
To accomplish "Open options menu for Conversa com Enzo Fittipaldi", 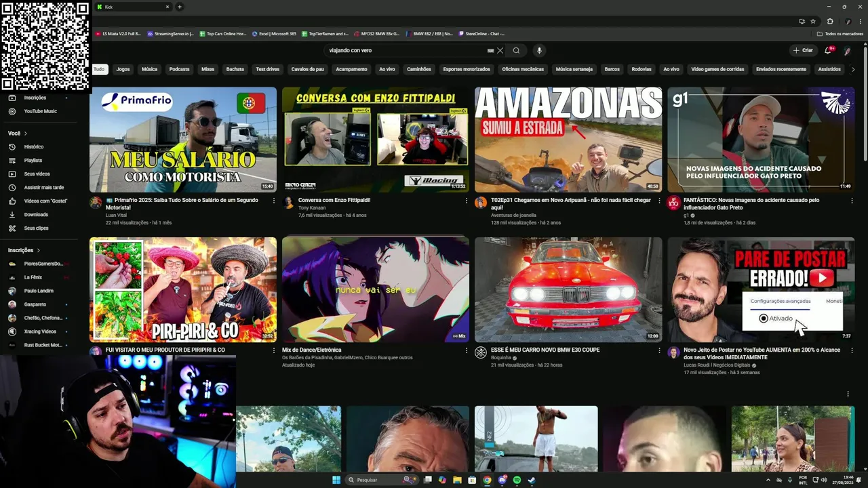I will pyautogui.click(x=467, y=201).
